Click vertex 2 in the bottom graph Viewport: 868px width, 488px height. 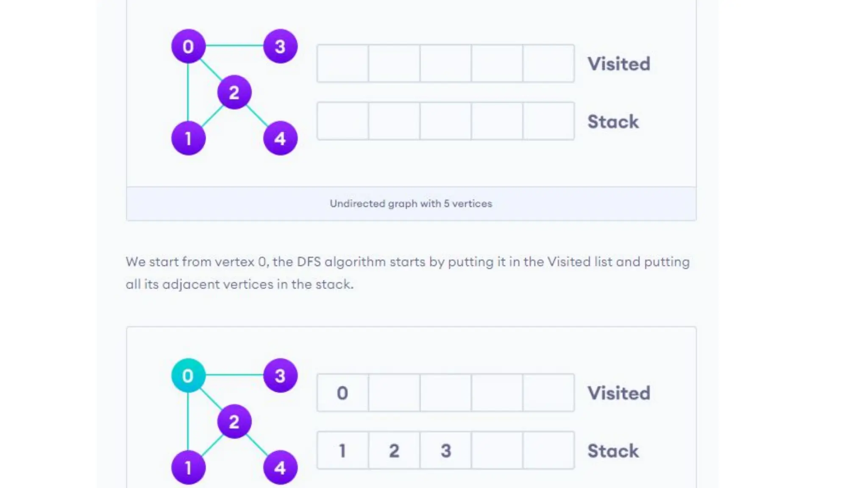point(234,421)
